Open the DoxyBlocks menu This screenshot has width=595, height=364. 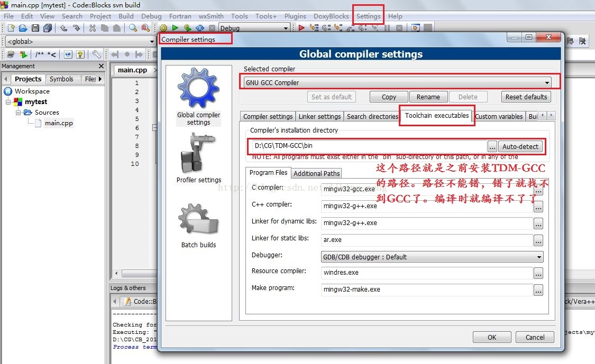pyautogui.click(x=331, y=16)
